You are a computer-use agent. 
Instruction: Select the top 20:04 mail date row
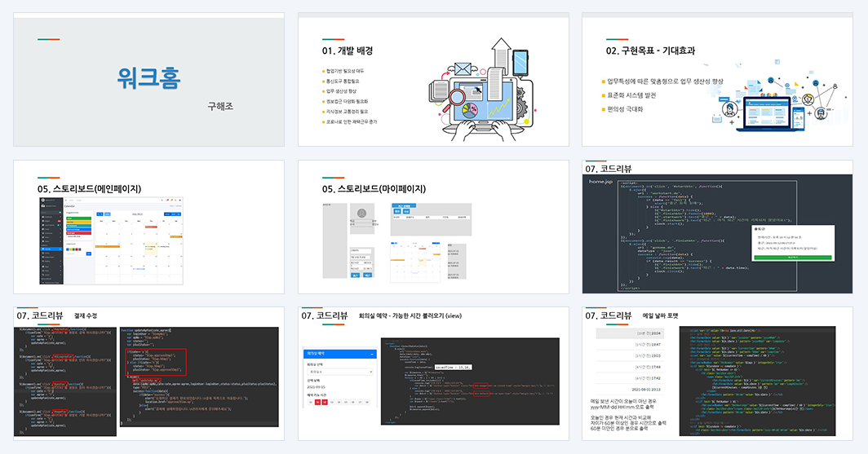[629, 333]
